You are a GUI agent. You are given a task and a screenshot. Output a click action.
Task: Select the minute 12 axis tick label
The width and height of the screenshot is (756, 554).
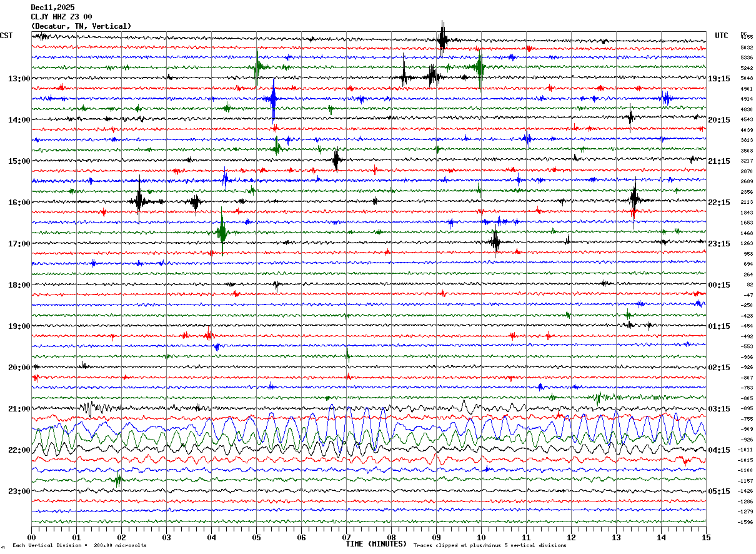(571, 538)
